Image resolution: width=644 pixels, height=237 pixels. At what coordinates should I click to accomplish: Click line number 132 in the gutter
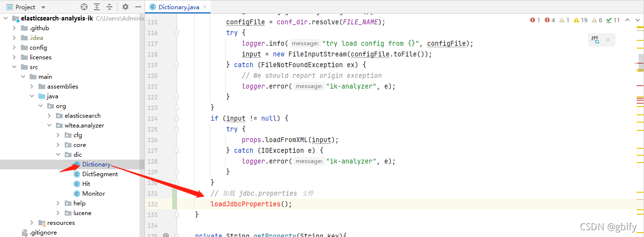(152, 204)
